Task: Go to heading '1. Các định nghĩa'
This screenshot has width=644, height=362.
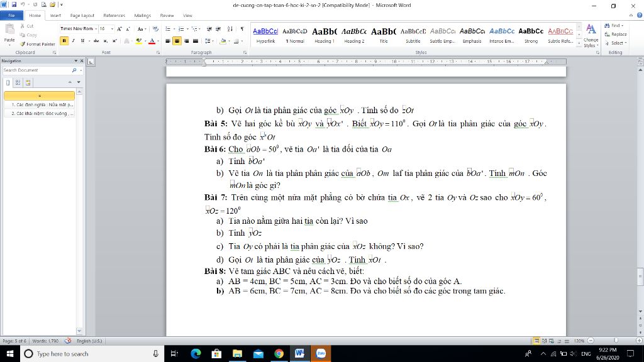Action: pos(40,105)
